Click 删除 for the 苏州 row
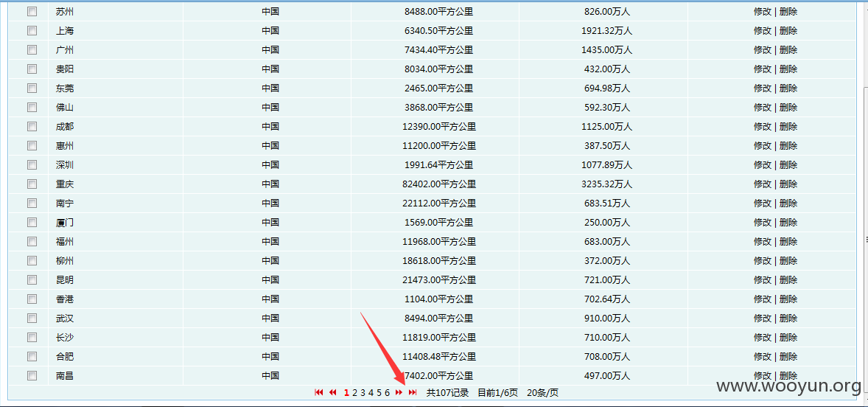The width and height of the screenshot is (868, 407). (788, 12)
